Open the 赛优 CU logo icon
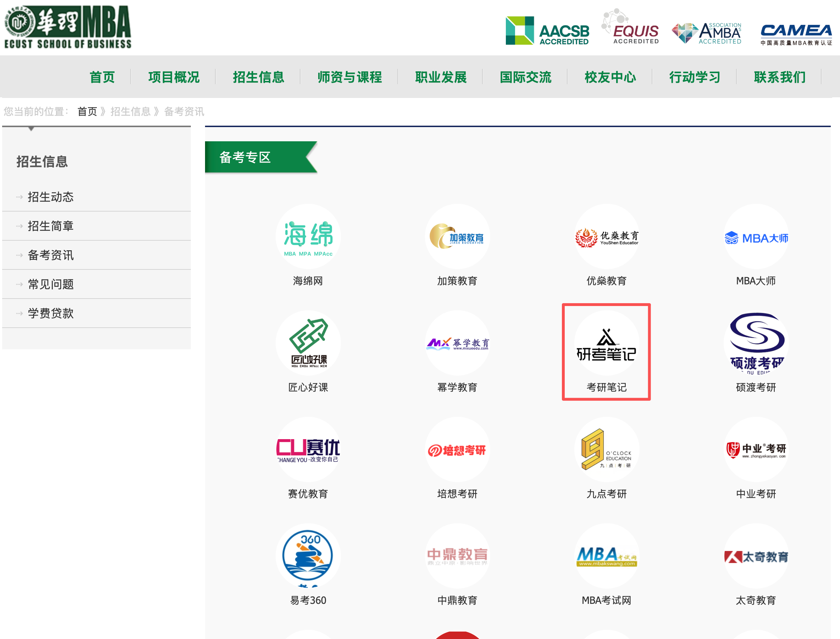The image size is (840, 639). (x=308, y=449)
